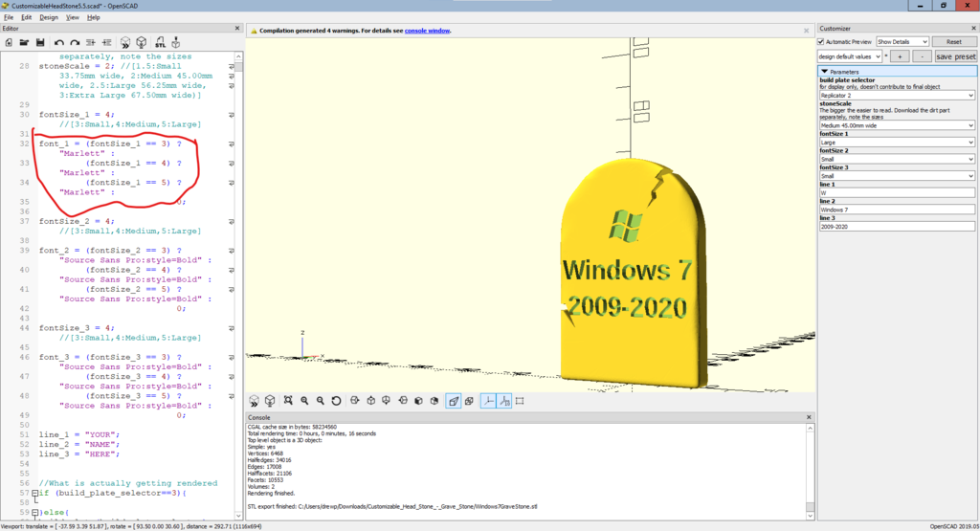Image resolution: width=980 pixels, height=531 pixels.
Task: Open a file with the folder icon
Action: coord(24,42)
